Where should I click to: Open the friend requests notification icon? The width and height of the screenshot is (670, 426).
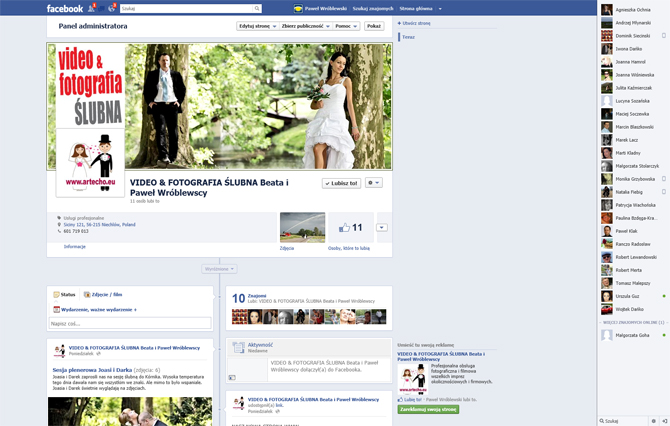point(91,8)
